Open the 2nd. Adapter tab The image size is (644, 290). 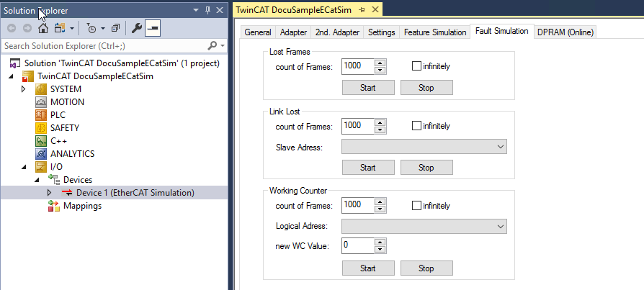coord(337,32)
